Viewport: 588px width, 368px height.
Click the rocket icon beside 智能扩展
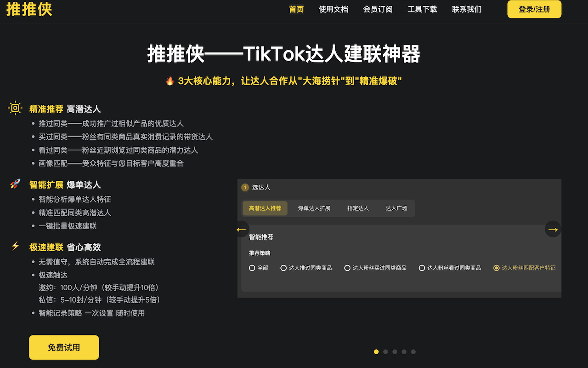pos(15,184)
